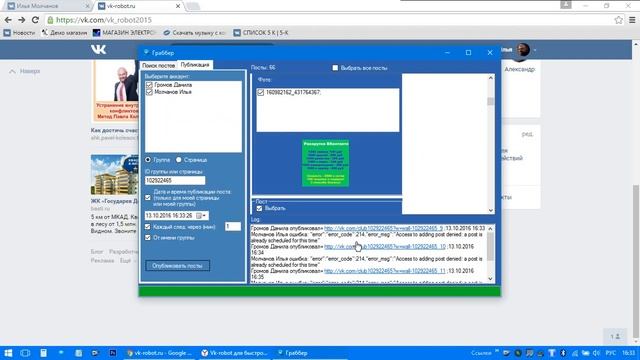Screen dimensions: 640x360
Task: Click the Наверх link on the VK page
Action: click(25, 71)
